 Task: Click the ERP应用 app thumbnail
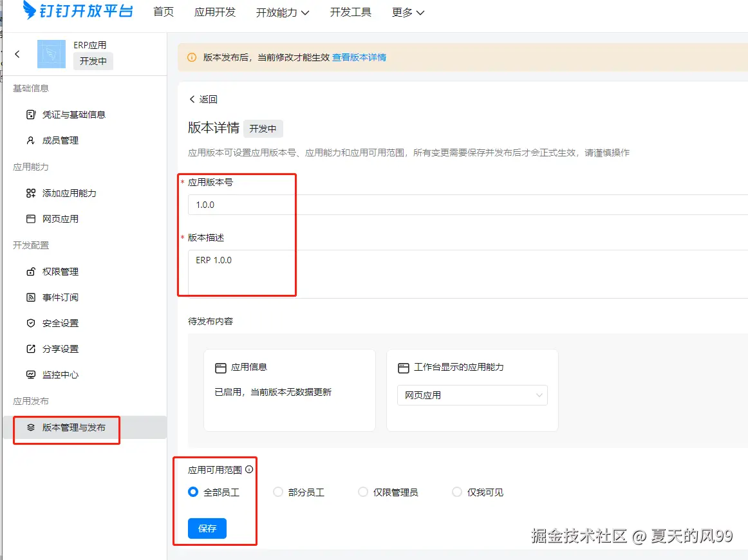pyautogui.click(x=51, y=54)
